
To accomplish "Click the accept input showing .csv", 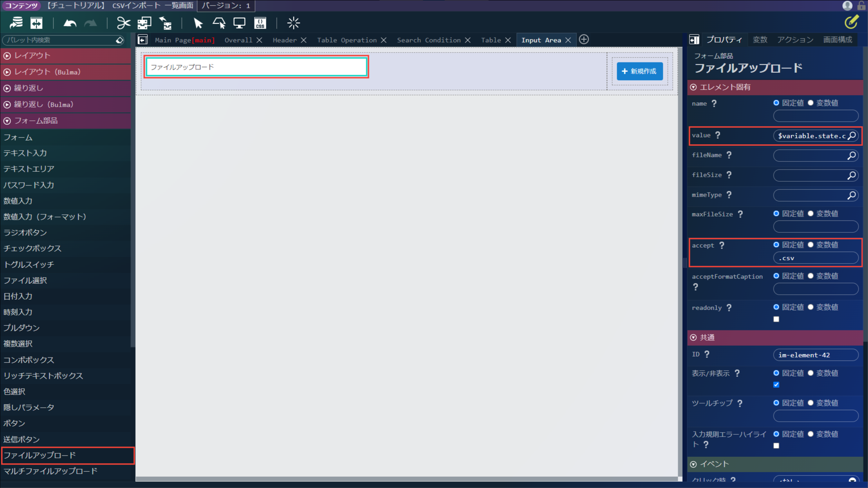I will tap(816, 258).
